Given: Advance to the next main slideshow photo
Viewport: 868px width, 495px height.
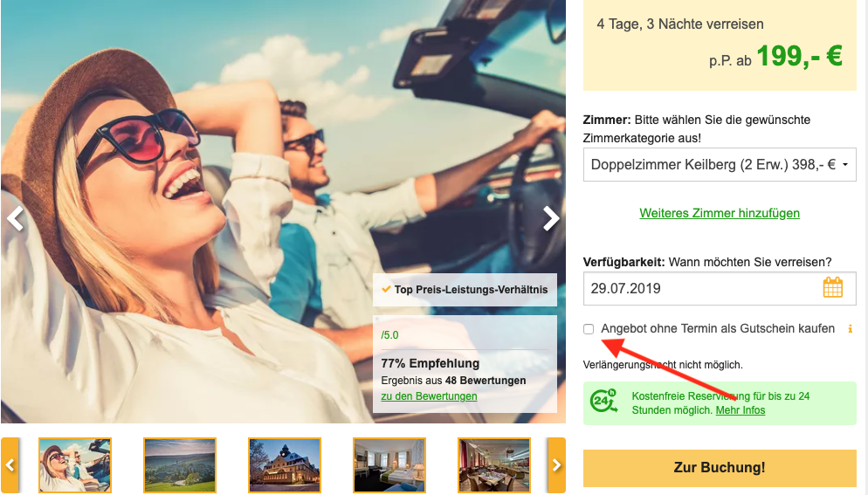Looking at the screenshot, I should tap(551, 218).
